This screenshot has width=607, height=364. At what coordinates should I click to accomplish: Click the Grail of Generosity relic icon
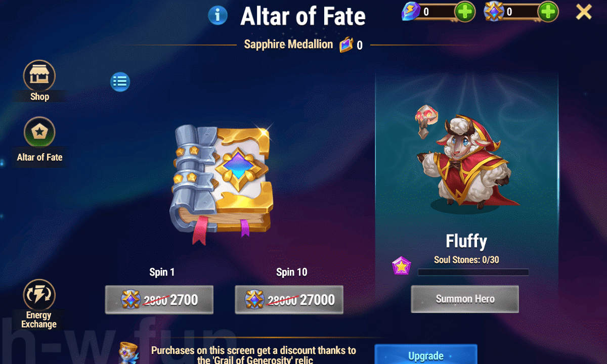pos(129,353)
